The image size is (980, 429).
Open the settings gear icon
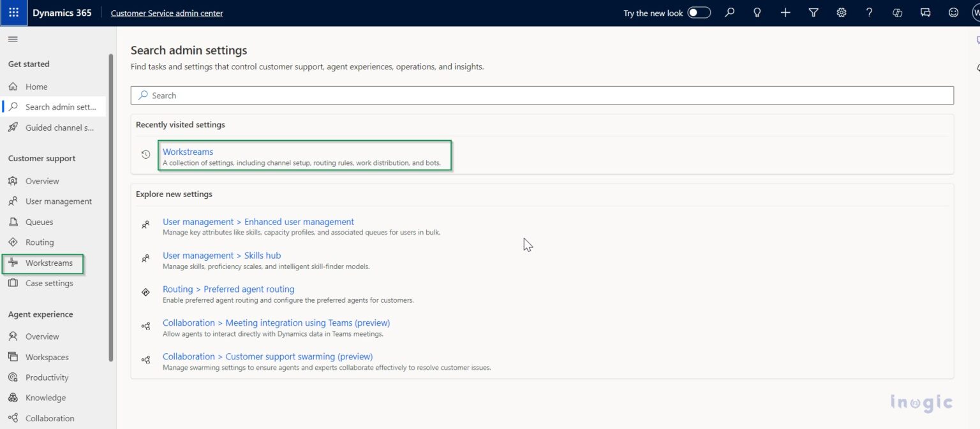coord(842,13)
